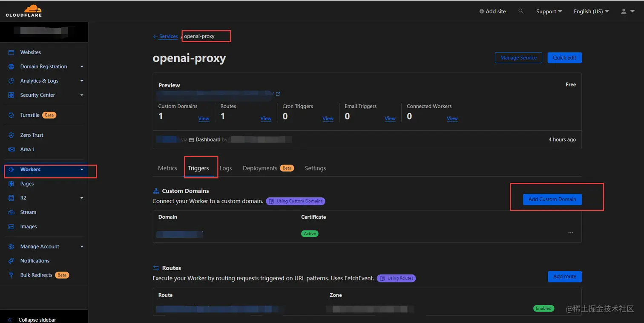
Task: Open the search magnifier icon
Action: (521, 11)
